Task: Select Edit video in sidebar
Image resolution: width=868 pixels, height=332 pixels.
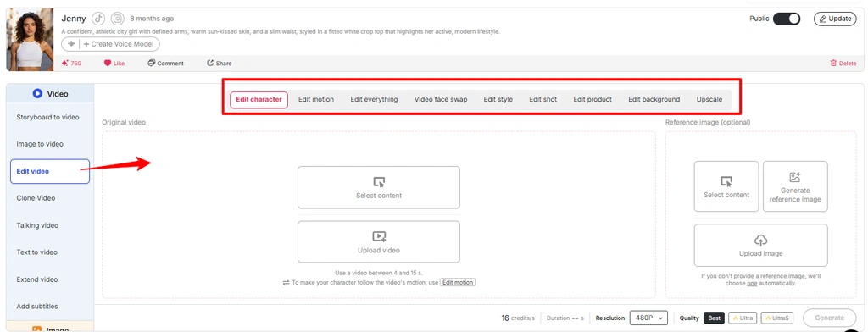Action: [50, 172]
